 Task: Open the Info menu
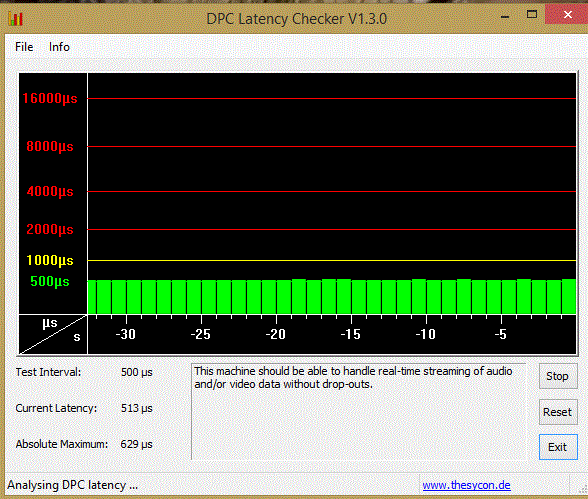[x=59, y=47]
